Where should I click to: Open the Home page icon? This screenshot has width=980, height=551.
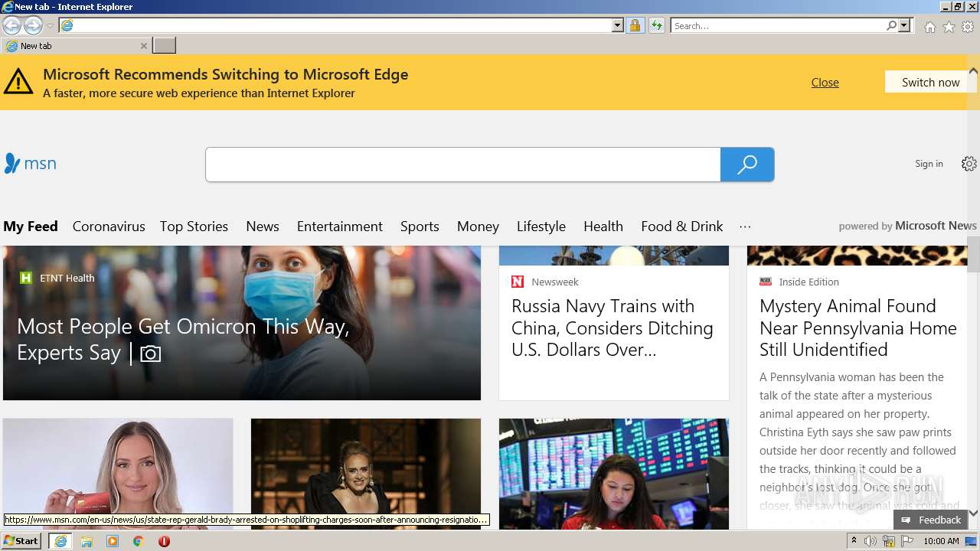tap(929, 27)
